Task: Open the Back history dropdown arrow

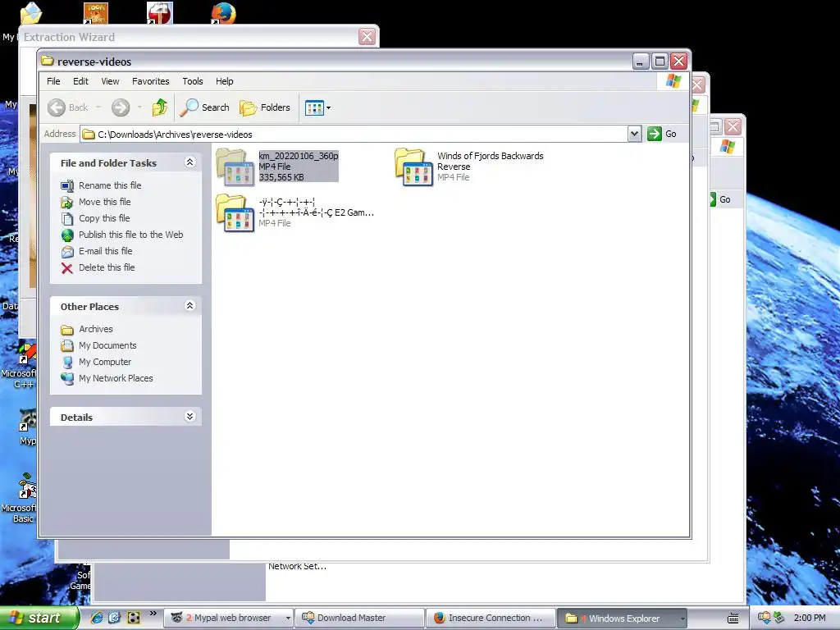Action: [98, 107]
